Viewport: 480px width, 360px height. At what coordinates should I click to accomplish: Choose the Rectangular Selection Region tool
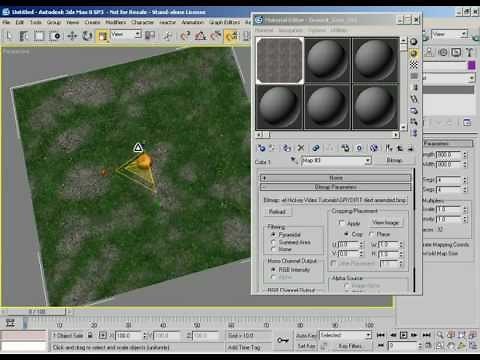(39, 35)
